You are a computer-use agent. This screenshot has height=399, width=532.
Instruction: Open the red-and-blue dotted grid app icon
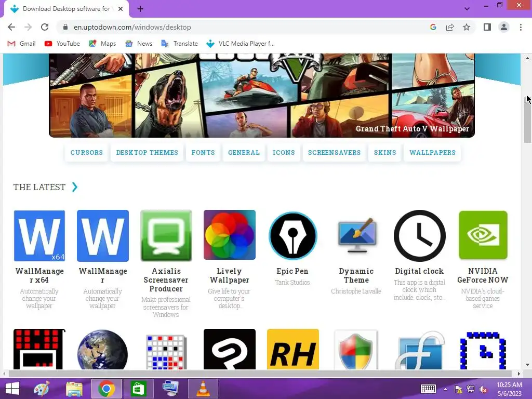166,352
